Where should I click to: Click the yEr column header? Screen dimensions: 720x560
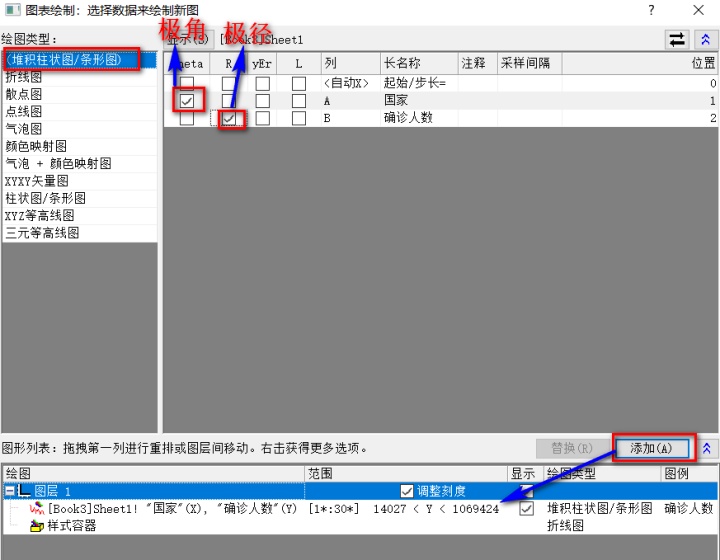pos(262,63)
